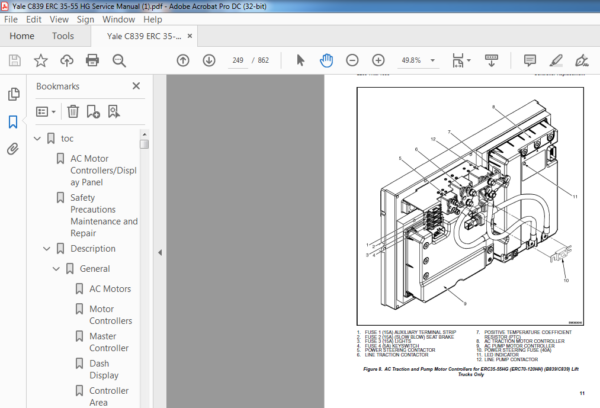Click the Bookmarks panel title
600x408 pixels.
58,86
